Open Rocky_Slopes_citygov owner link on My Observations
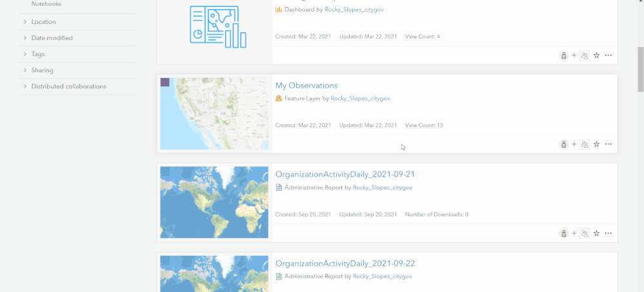The width and height of the screenshot is (644, 292). tap(360, 99)
